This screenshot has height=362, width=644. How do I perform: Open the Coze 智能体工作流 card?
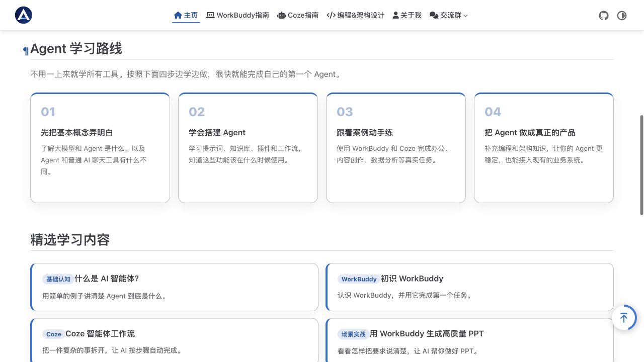[x=174, y=340]
